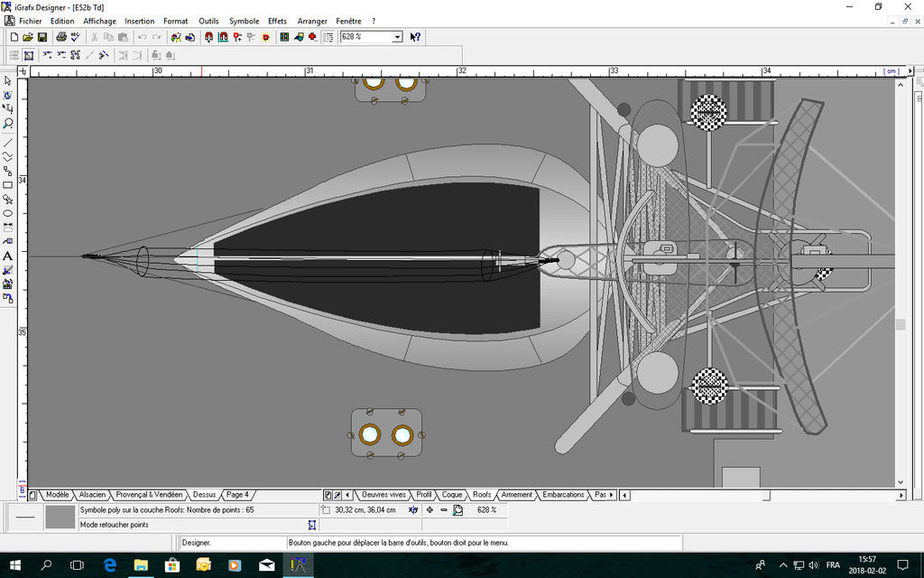This screenshot has width=924, height=578.
Task: Switch to the Modèle page tab
Action: (57, 495)
